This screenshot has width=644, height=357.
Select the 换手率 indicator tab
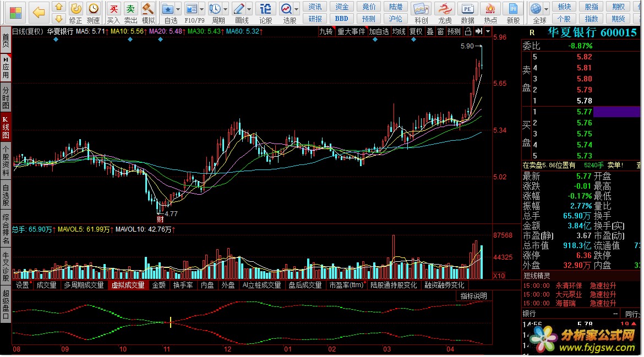click(x=183, y=285)
